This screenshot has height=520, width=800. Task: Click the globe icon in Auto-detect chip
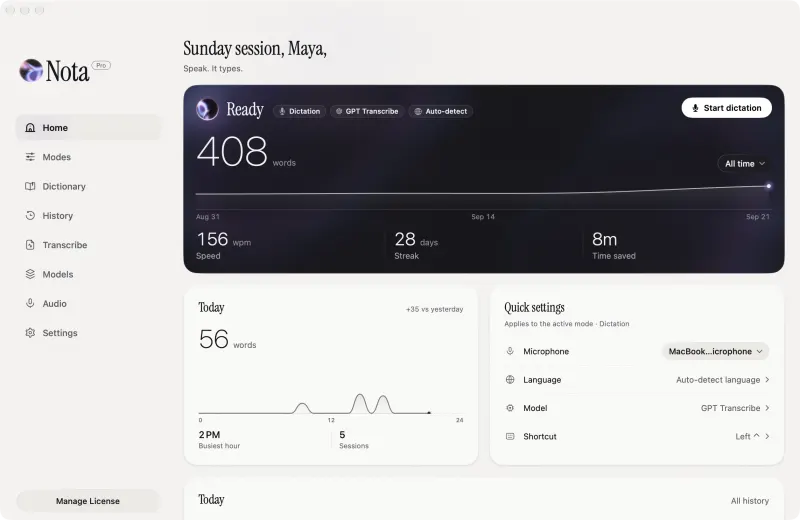point(418,111)
